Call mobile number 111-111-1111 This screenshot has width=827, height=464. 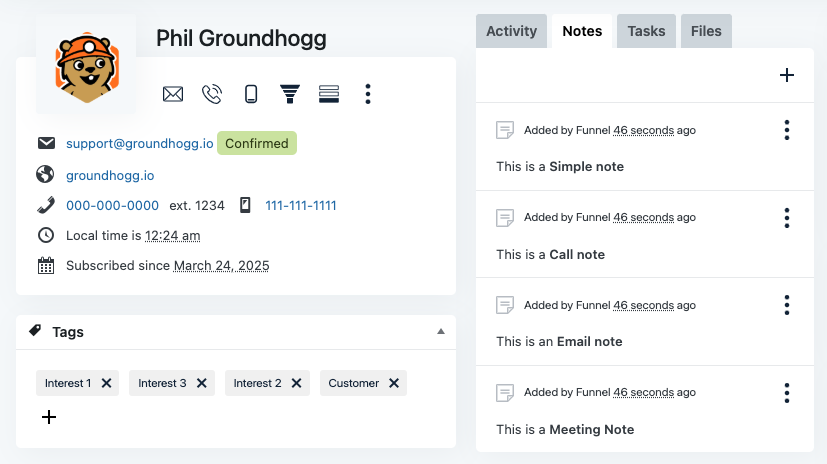coord(301,206)
